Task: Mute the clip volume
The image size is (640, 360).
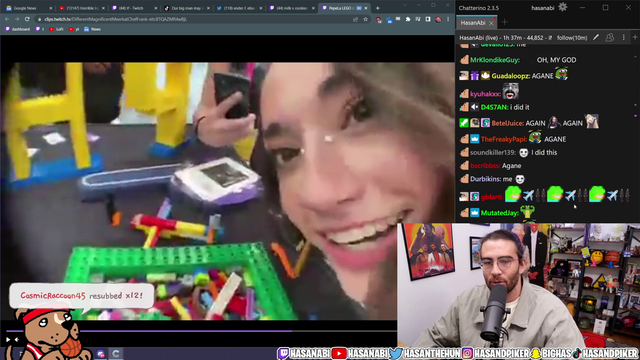Action: [x=17, y=340]
